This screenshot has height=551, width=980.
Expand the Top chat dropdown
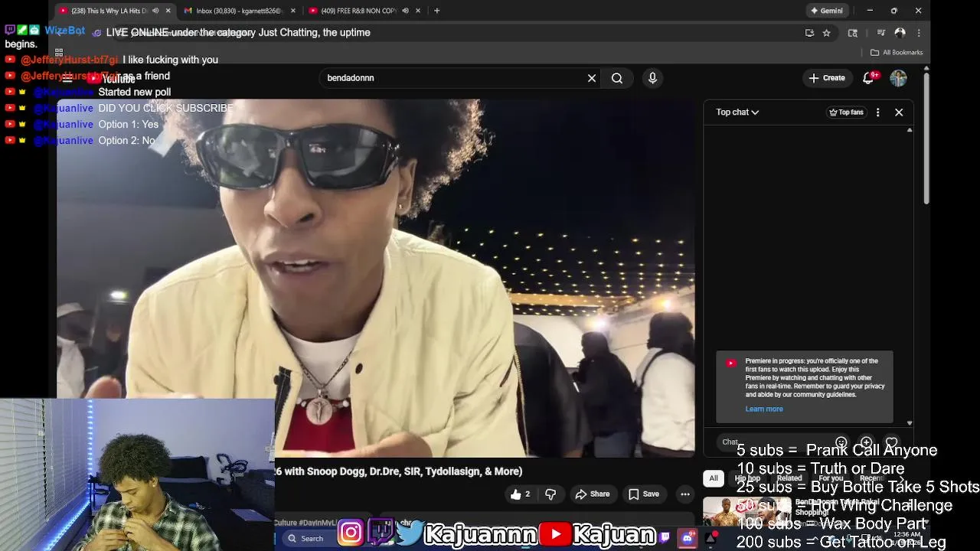(737, 112)
